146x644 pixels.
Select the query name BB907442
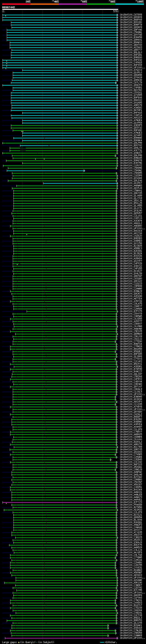(8, 7)
